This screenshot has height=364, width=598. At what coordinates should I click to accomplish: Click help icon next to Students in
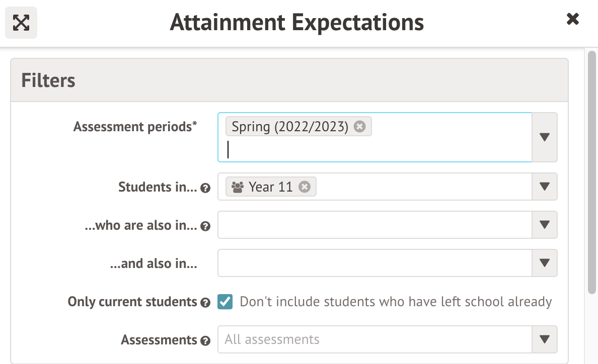(205, 189)
